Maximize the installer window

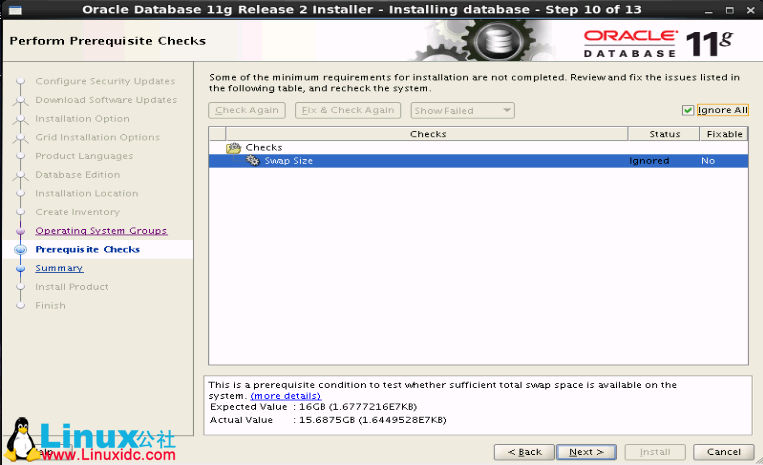coord(729,10)
